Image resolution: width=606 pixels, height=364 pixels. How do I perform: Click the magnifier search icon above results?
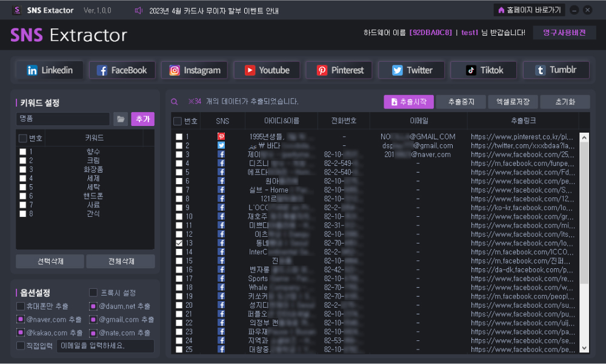pos(175,102)
